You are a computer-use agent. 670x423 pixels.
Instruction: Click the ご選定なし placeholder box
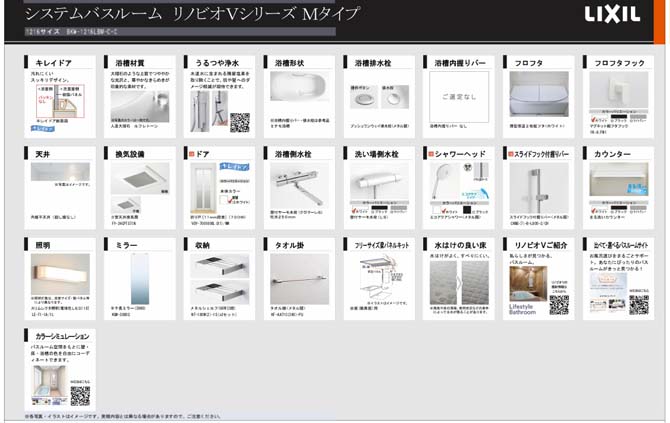[459, 97]
